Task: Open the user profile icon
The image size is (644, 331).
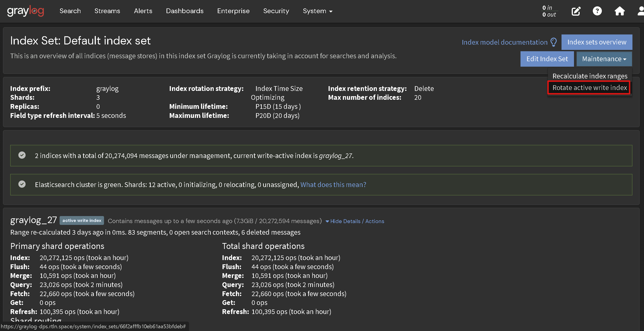Action: 641,11
